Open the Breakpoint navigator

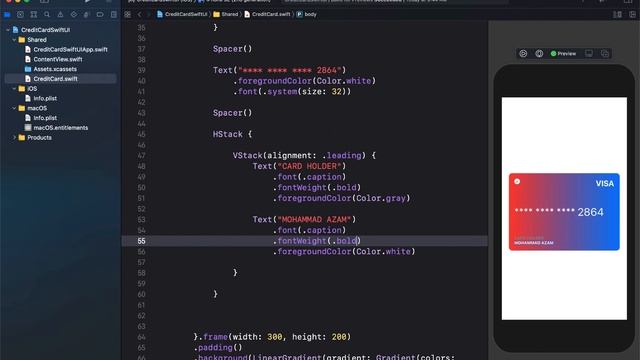click(x=100, y=15)
